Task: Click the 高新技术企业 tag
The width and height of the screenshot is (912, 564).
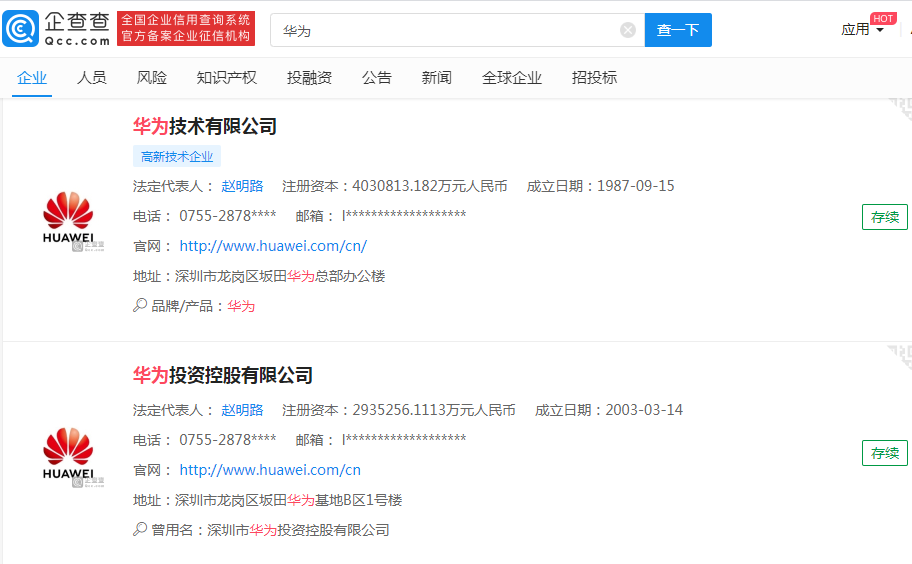Action: click(177, 156)
